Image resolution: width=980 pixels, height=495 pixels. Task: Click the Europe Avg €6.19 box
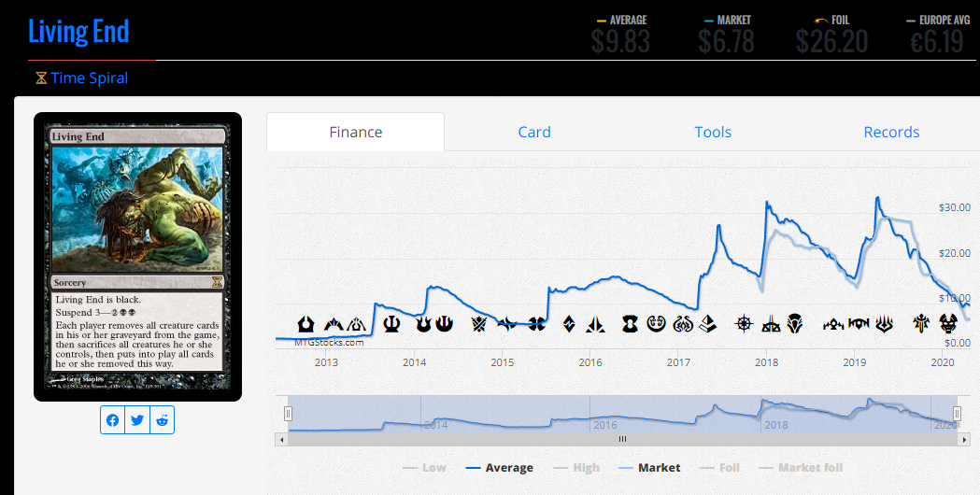click(x=937, y=35)
